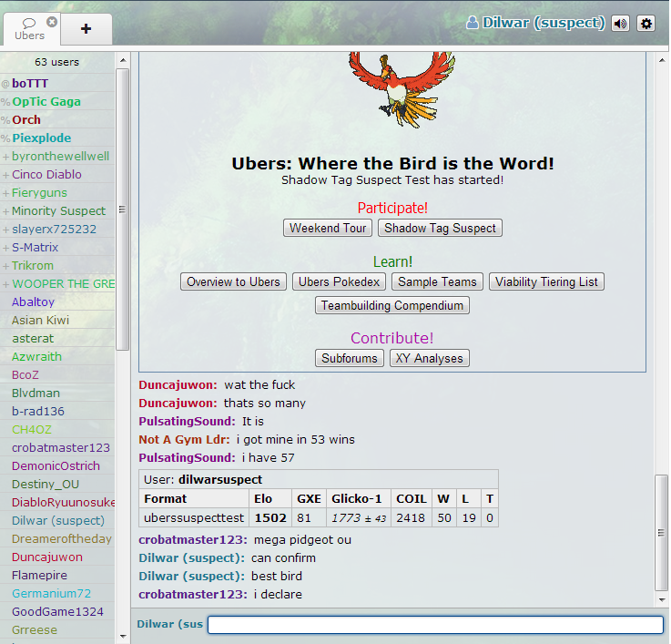Open the Shadow Tag Suspect button
The height and width of the screenshot is (644, 671).
[440, 229]
